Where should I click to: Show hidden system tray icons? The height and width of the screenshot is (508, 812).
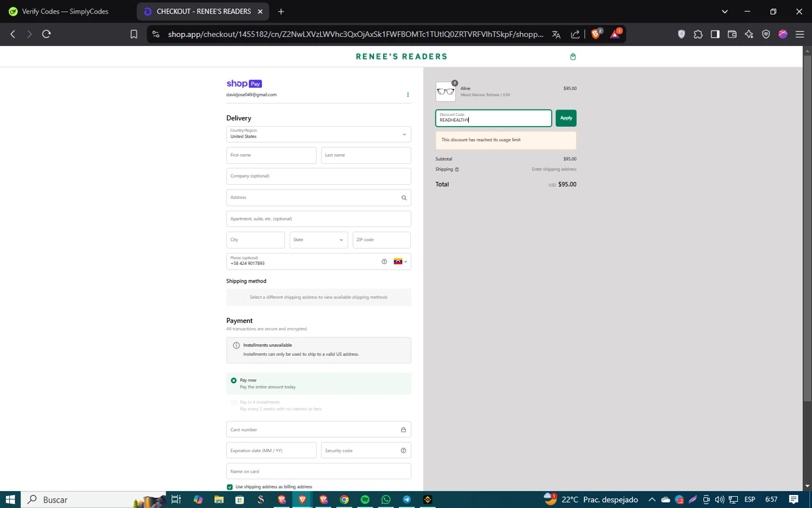pos(652,499)
